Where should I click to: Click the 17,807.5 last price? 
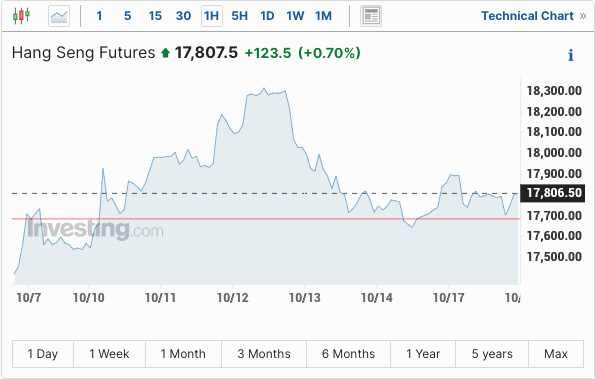[x=206, y=53]
